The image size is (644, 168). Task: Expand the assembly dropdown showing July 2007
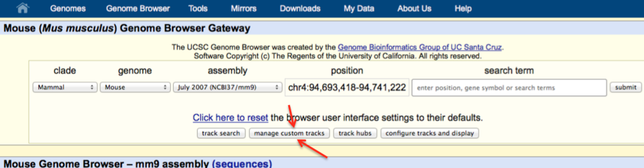(x=228, y=87)
